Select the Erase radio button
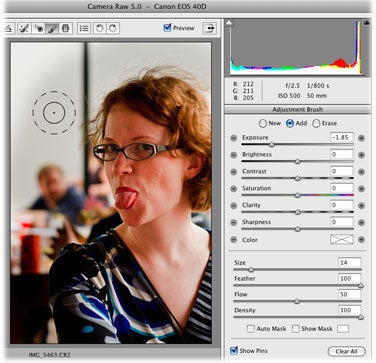Image resolution: width=376 pixels, height=363 pixels. tap(316, 124)
